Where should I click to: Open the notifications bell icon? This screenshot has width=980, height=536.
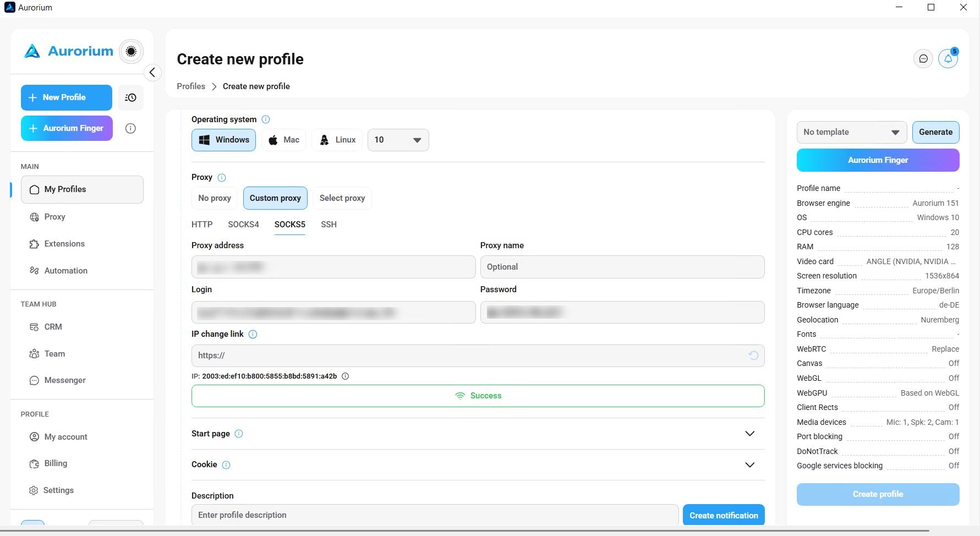948,58
